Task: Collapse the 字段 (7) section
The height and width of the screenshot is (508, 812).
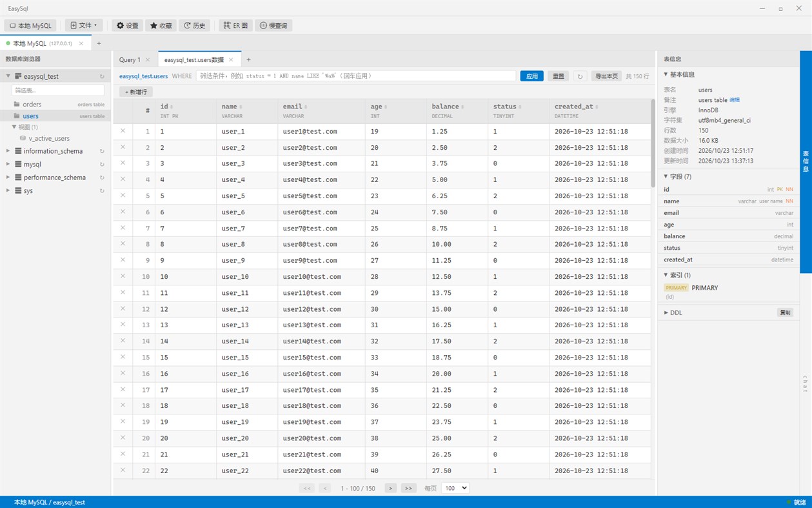Action: click(x=666, y=176)
